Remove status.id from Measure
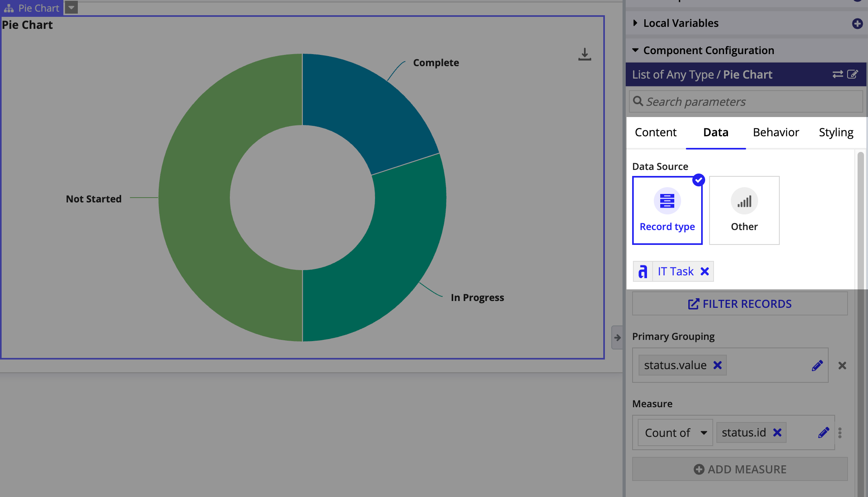Viewport: 868px width, 497px height. [777, 432]
